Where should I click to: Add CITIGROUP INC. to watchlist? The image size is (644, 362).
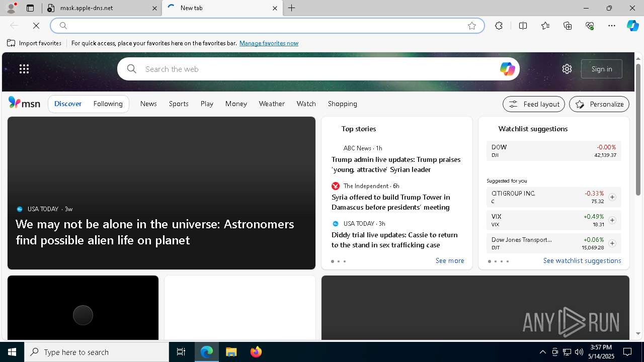click(612, 197)
